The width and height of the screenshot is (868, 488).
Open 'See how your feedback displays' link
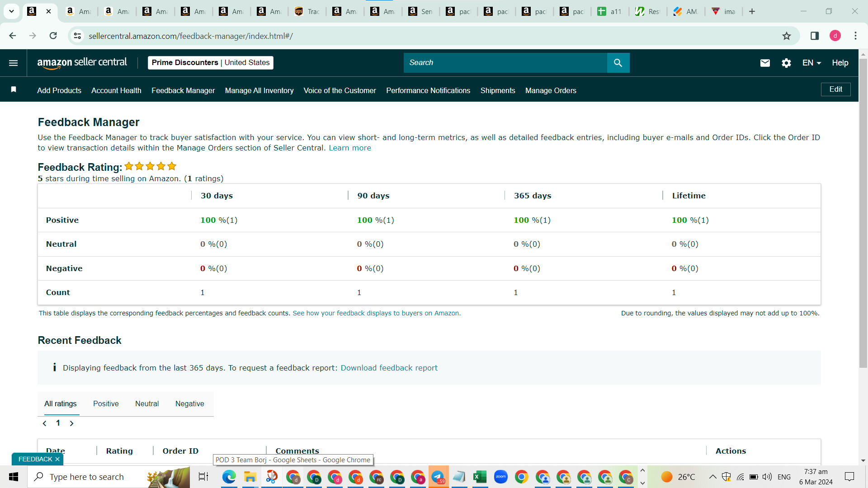(x=377, y=313)
